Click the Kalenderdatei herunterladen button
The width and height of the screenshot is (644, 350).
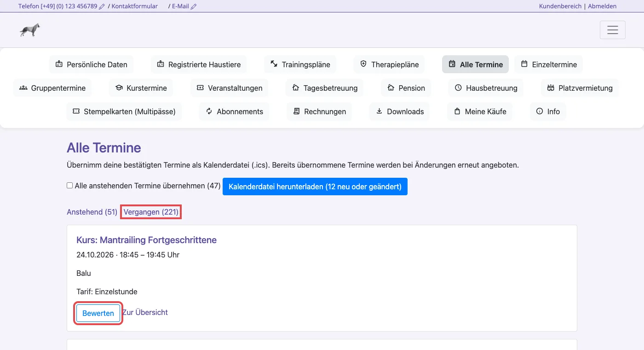point(315,187)
